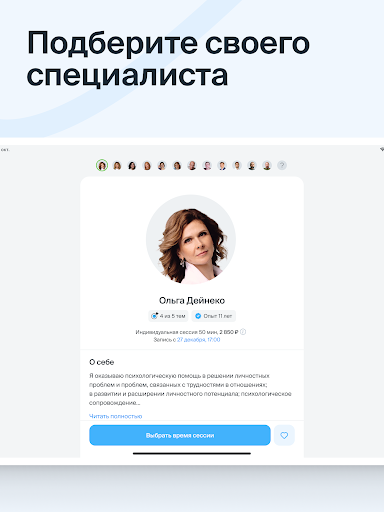Open the second specialist avatar with blonde hair
The height and width of the screenshot is (512, 384).
pos(117,165)
